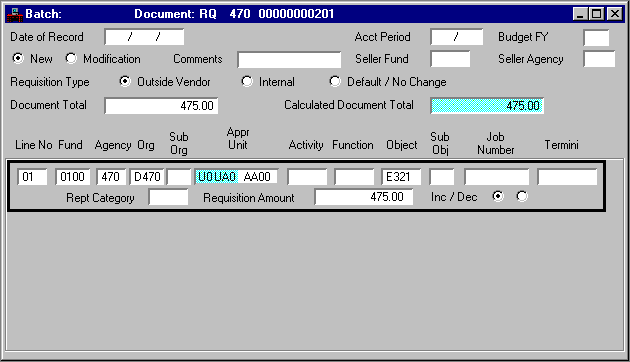Screen dimensions: 630x362
Task: Click the empty Function field
Action: click(354, 177)
